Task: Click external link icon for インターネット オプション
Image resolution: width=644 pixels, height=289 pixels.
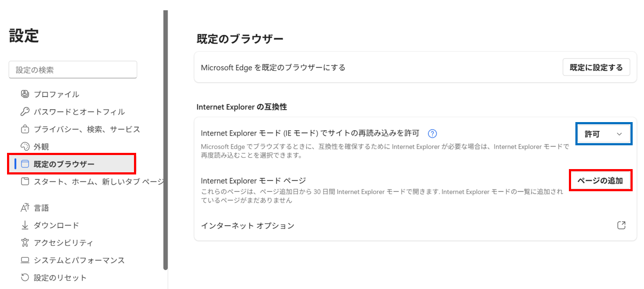Action: [x=621, y=225]
